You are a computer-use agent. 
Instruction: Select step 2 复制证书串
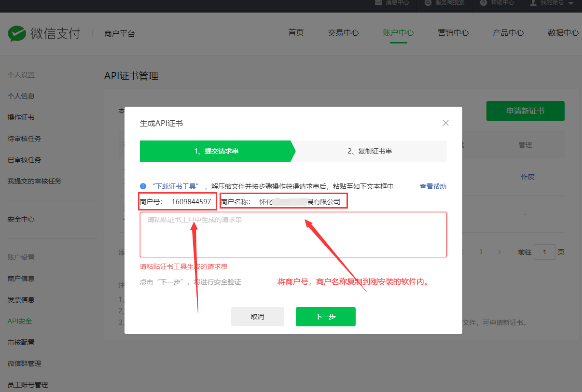(370, 151)
